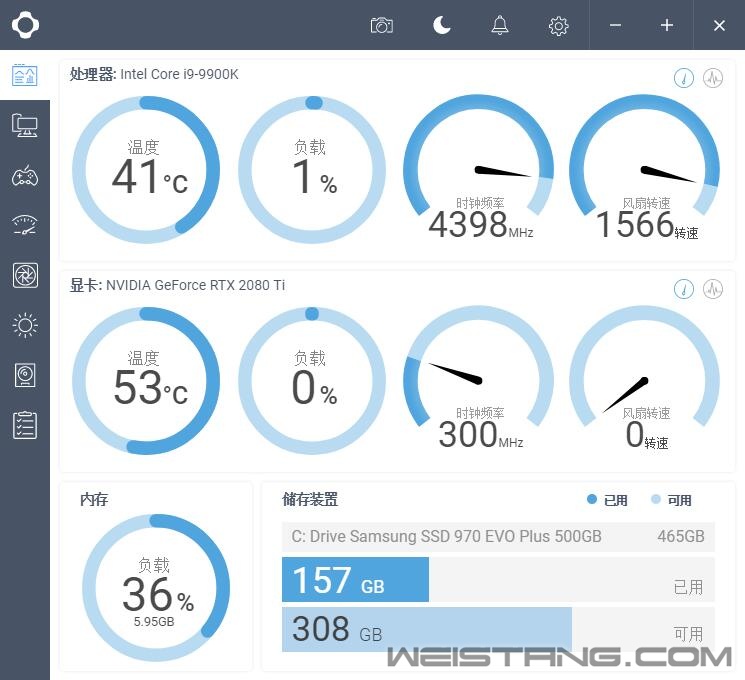
Task: Open the clipboard checklist icon in sidebar
Action: pos(24,425)
